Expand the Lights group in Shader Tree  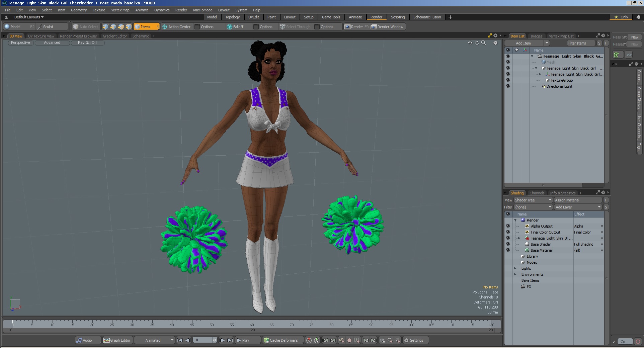click(515, 268)
